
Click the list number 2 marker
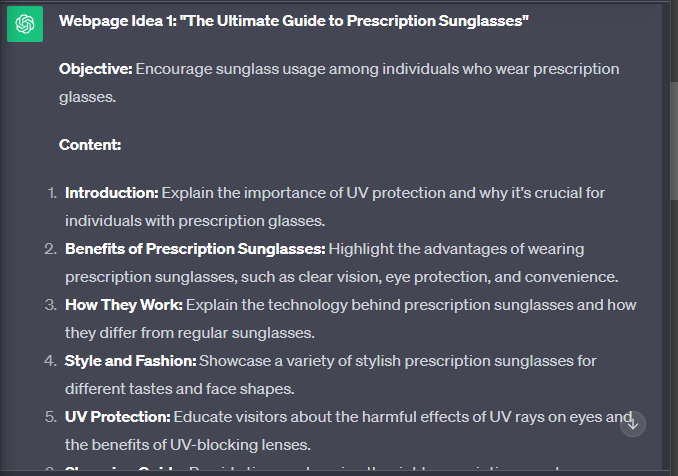(x=51, y=249)
